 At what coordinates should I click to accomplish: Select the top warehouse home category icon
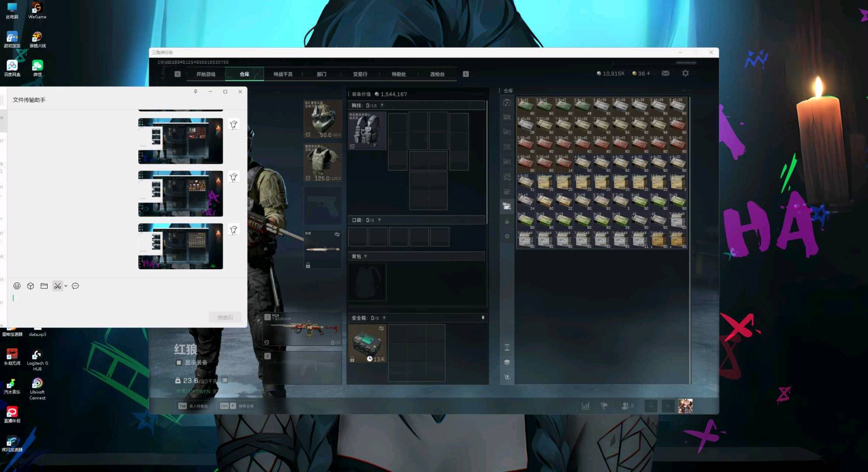pyautogui.click(x=507, y=103)
